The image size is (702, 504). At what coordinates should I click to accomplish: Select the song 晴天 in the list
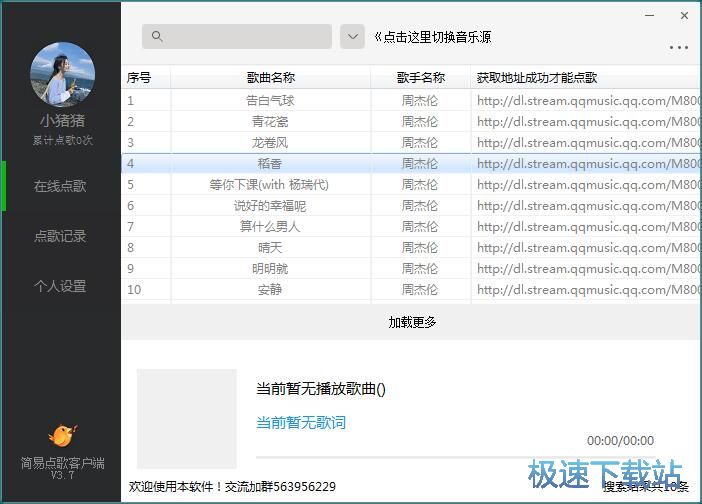270,247
